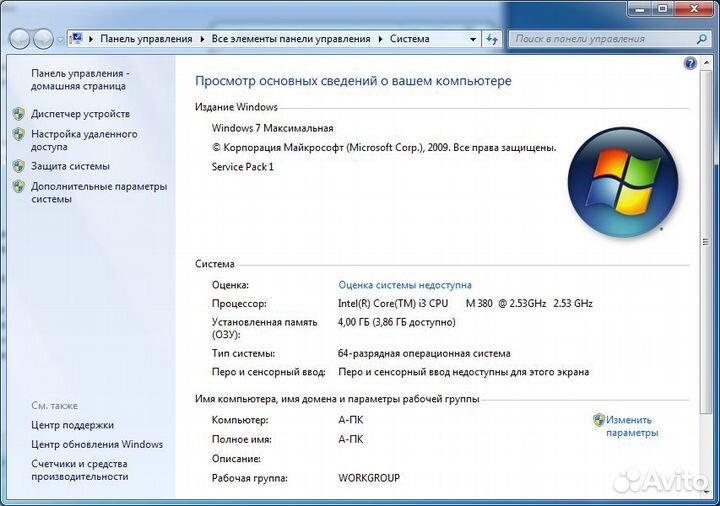
Task: Click the refresh button beside address bar
Action: [x=492, y=39]
